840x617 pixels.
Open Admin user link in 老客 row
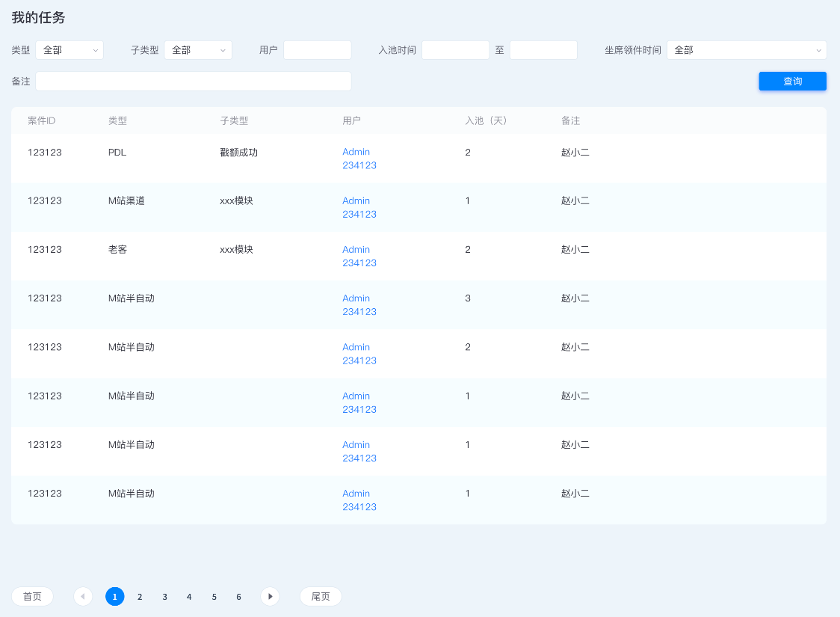click(356, 250)
